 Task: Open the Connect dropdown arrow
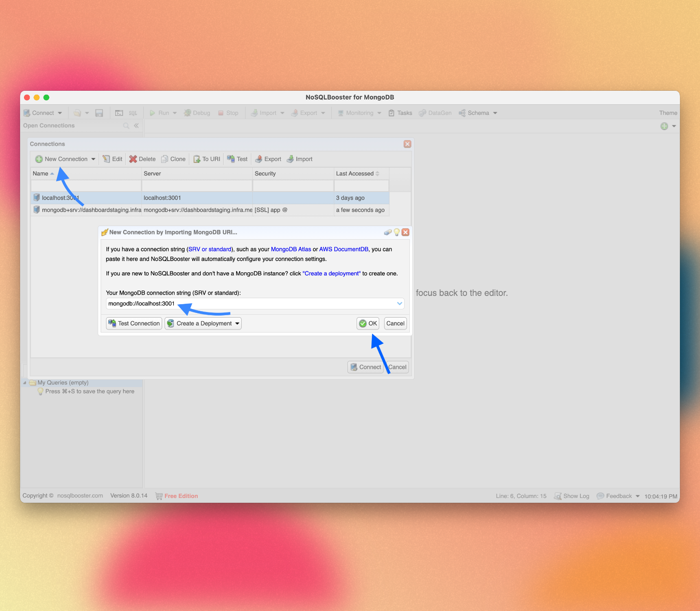[x=60, y=113]
